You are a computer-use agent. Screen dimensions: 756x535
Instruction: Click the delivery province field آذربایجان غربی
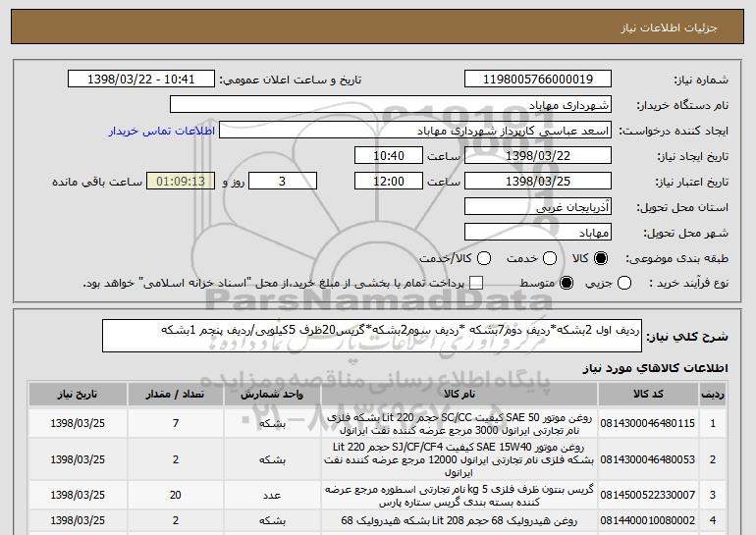coord(538,207)
